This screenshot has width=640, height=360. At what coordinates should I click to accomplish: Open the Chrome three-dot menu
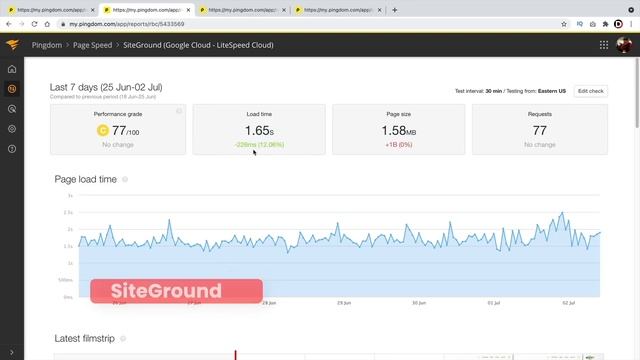631,24
